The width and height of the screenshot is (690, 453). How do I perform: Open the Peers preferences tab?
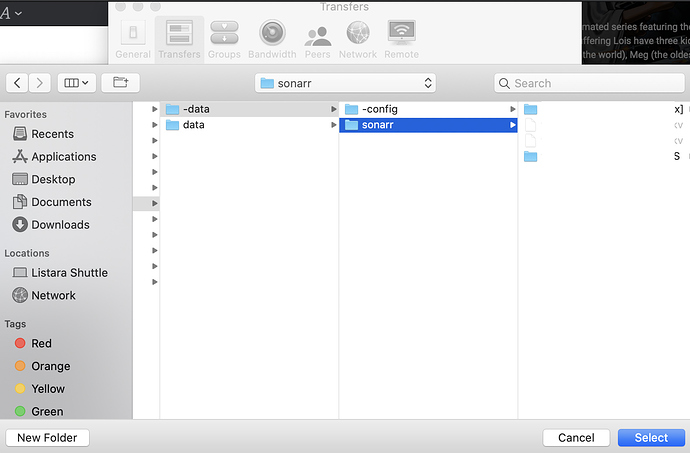pos(318,39)
